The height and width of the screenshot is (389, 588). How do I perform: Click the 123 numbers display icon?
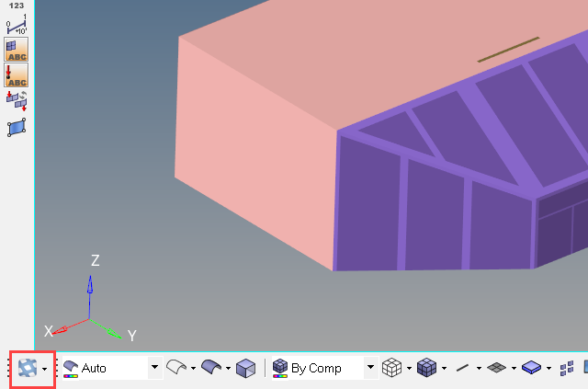coord(17,6)
